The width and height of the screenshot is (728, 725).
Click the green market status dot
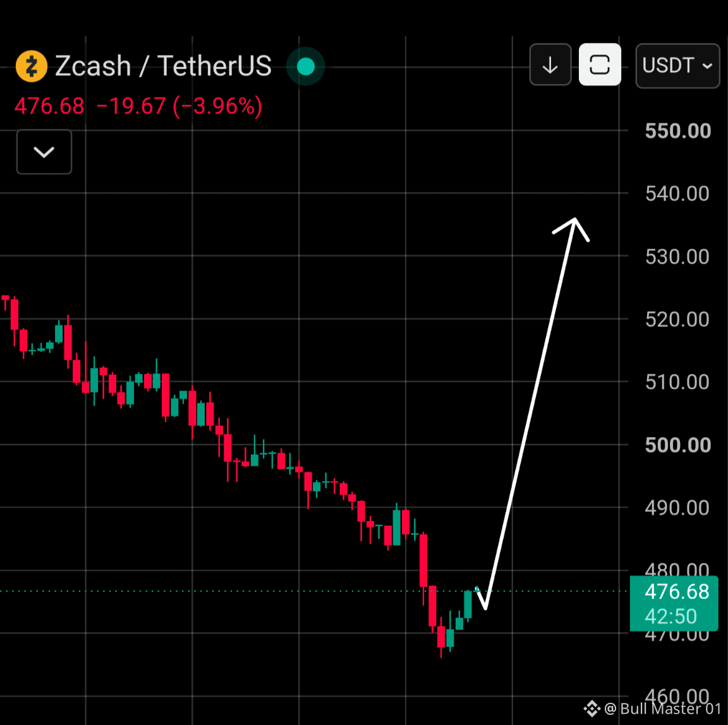(305, 66)
